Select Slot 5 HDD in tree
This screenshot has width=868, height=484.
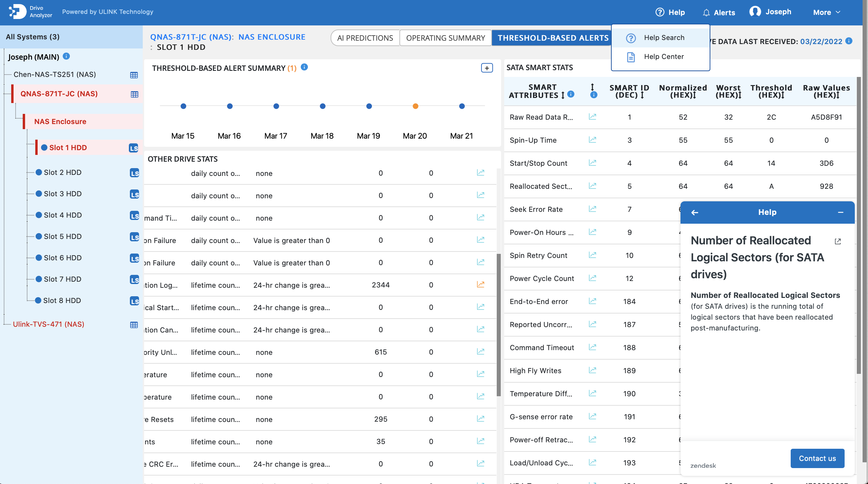click(63, 237)
